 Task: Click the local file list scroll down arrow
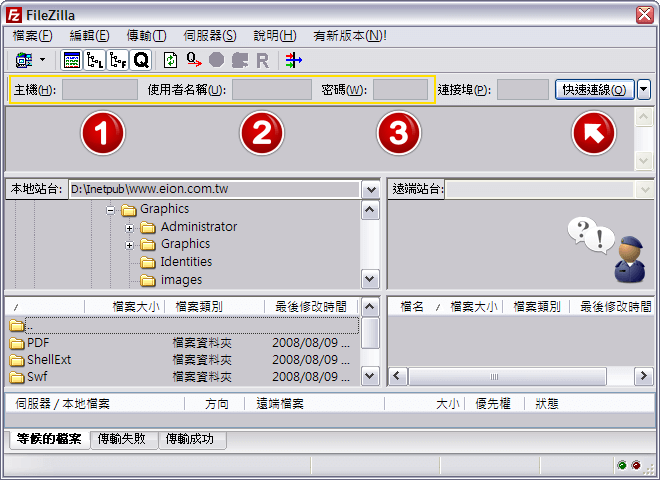[x=370, y=376]
